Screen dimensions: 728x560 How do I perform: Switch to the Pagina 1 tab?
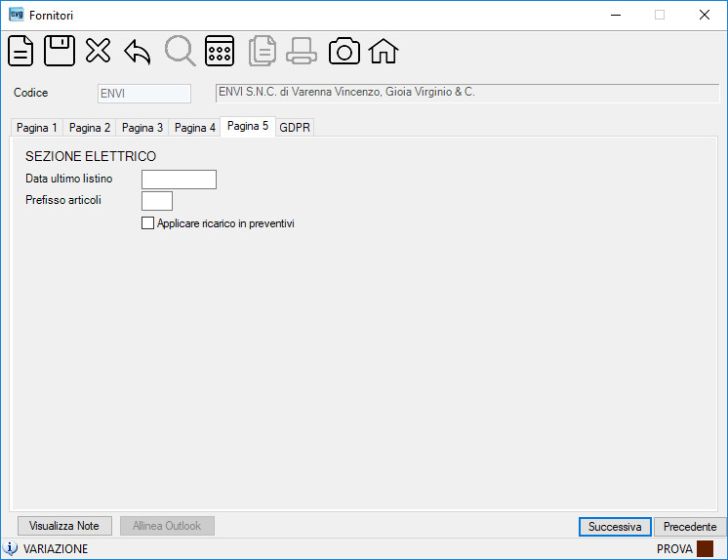pos(37,127)
